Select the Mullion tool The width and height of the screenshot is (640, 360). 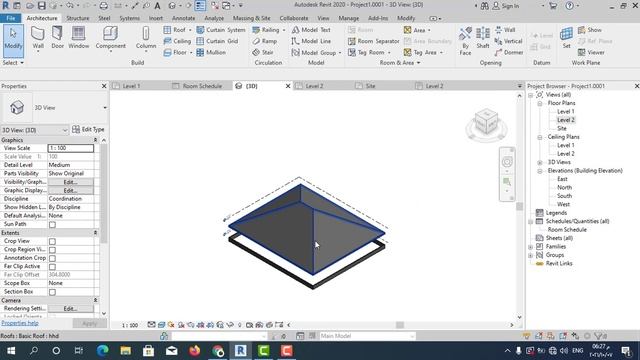click(x=211, y=53)
